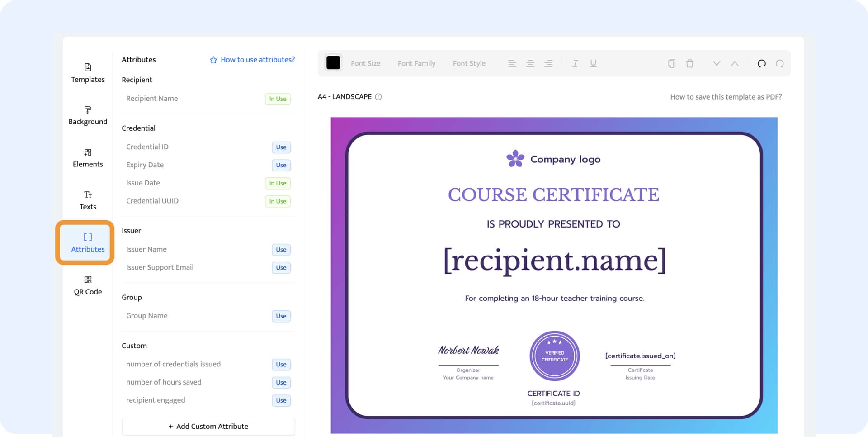Viewport: 868px width, 437px height.
Task: Click the align center icon
Action: tap(530, 64)
